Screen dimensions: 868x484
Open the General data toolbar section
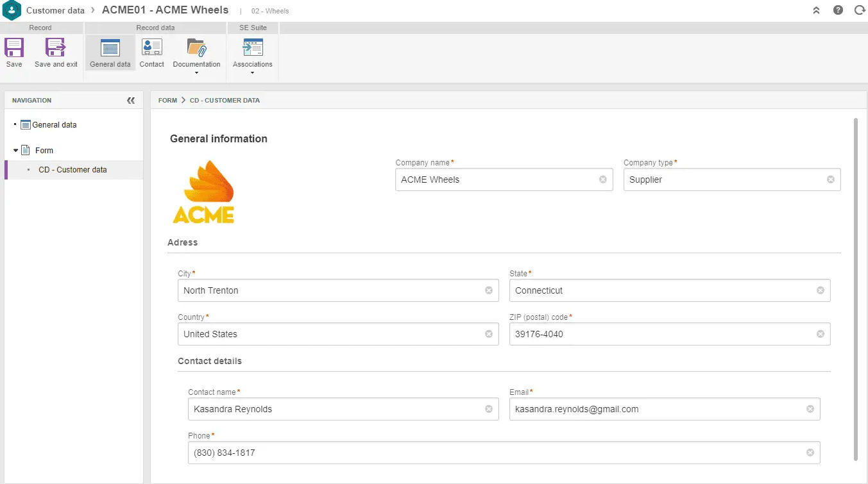110,48
